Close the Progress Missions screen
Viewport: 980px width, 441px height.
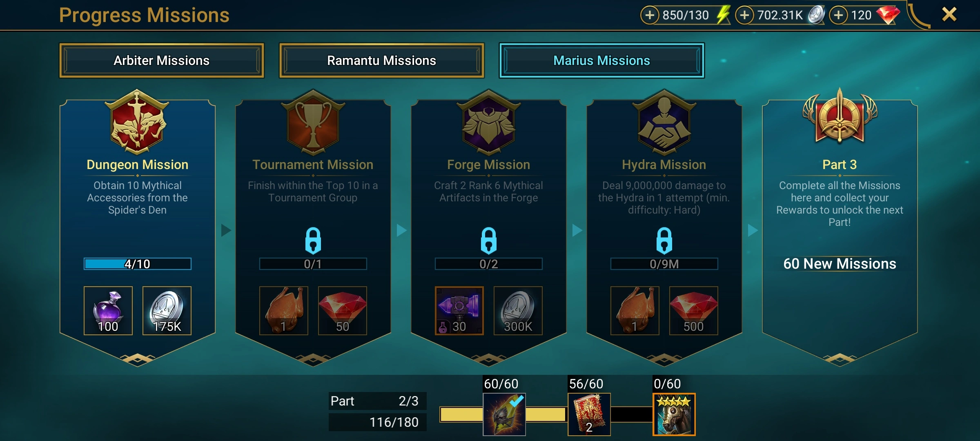[x=949, y=14]
